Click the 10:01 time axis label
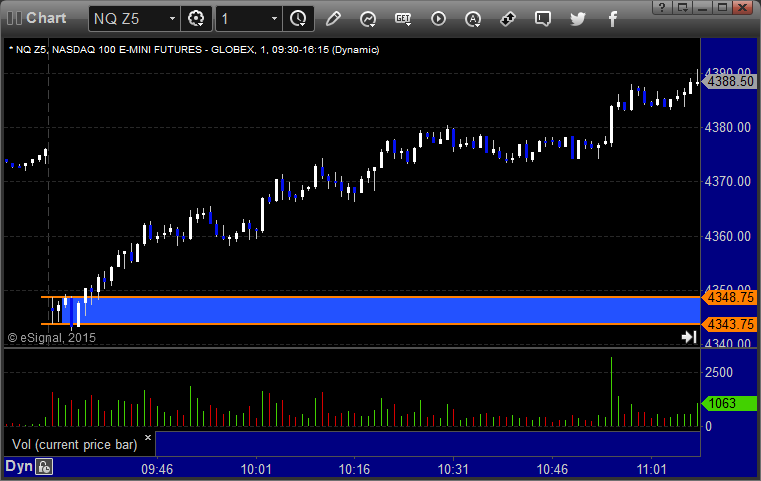Image resolution: width=761 pixels, height=481 pixels. [256, 469]
